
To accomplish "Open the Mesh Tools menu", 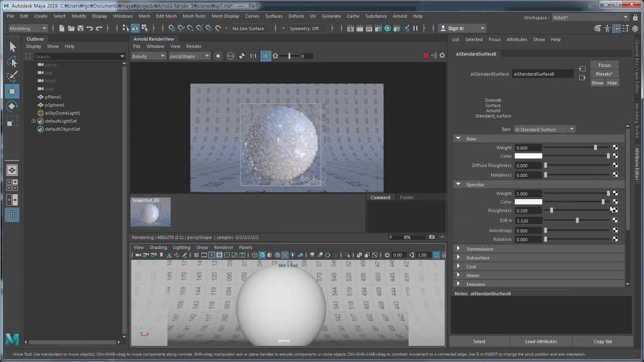I will click(194, 16).
